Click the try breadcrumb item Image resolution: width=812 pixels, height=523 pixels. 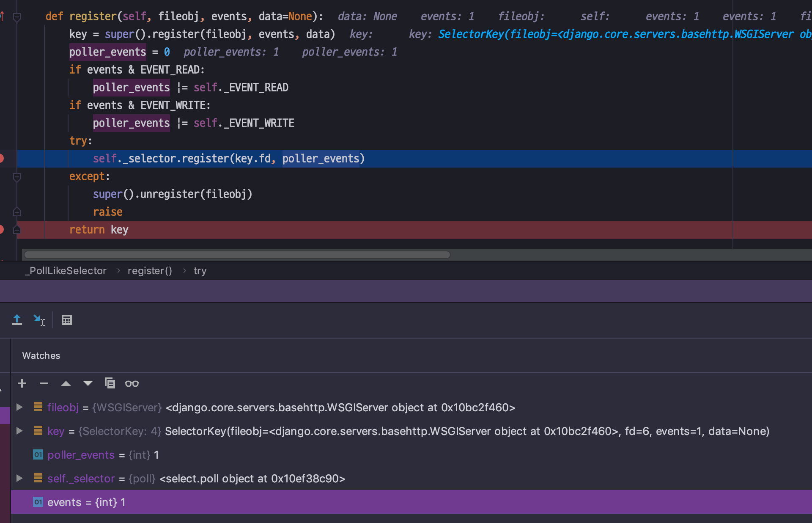tap(200, 271)
